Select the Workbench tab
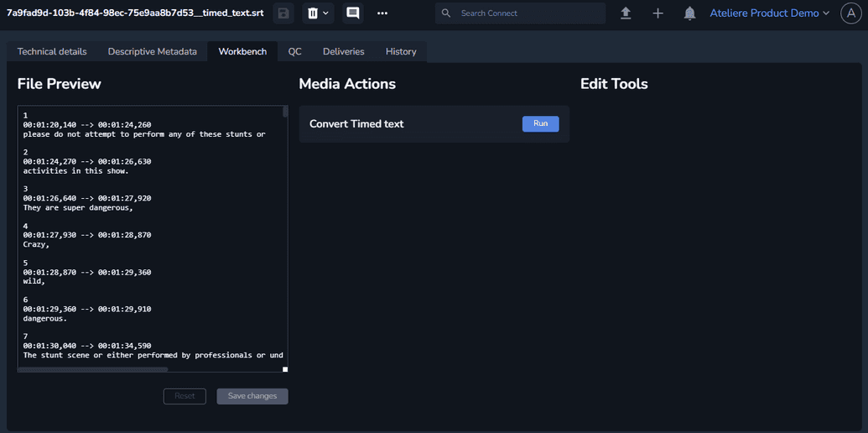This screenshot has width=868, height=433. [242, 51]
